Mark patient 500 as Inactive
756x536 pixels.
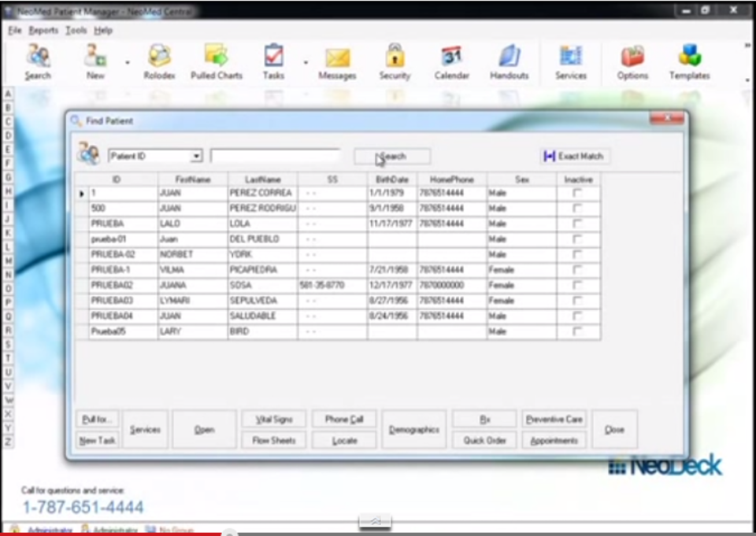pyautogui.click(x=578, y=209)
